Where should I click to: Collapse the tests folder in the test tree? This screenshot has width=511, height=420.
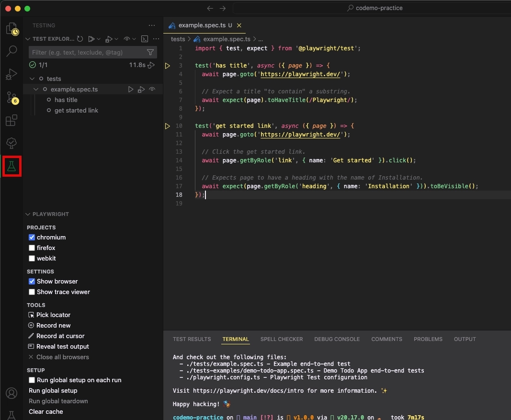32,79
